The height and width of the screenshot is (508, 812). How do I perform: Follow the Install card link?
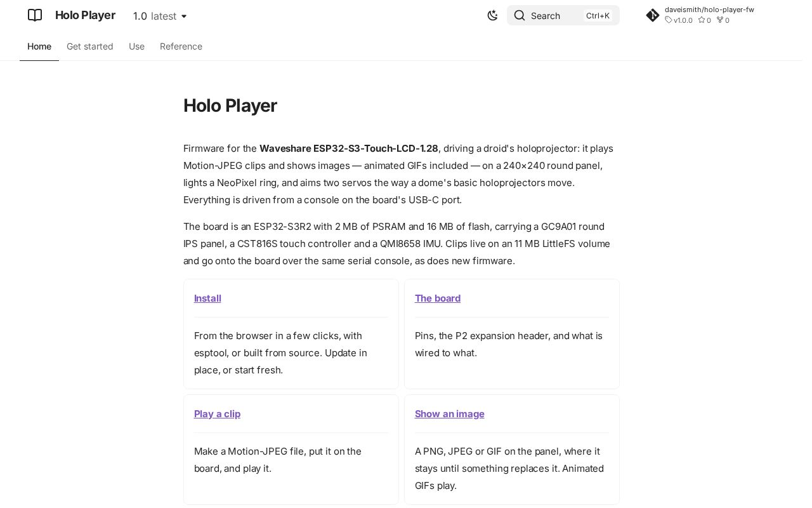(207, 298)
